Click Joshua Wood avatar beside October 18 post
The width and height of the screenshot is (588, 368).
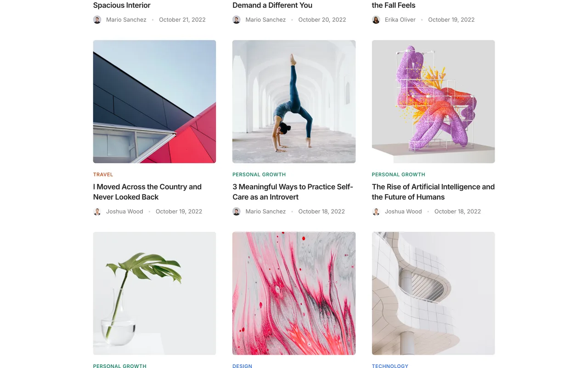[x=376, y=212]
